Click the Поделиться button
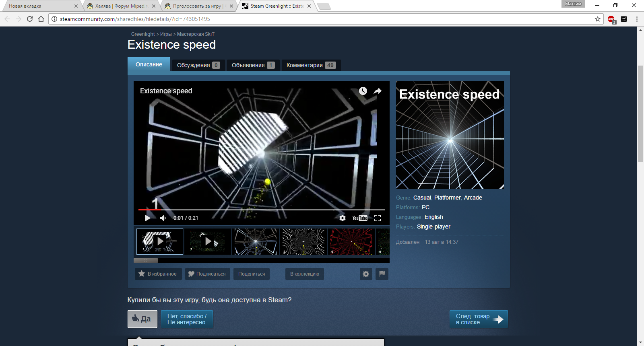 point(252,274)
